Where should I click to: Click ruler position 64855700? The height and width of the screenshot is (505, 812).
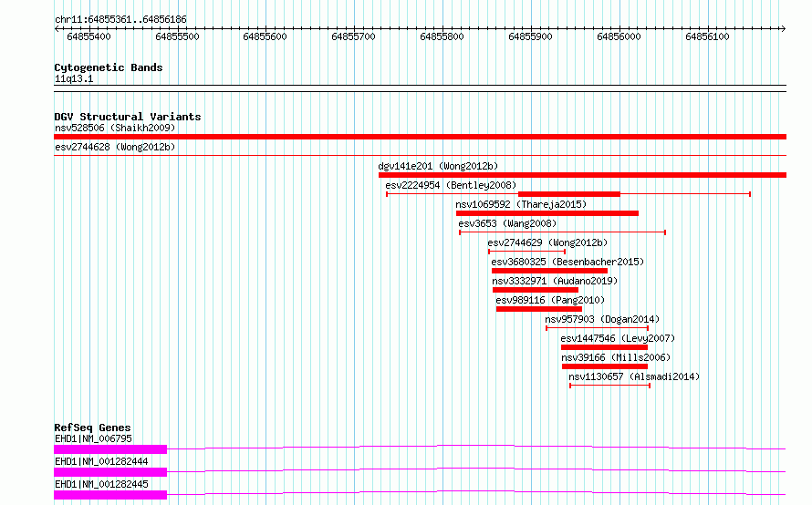click(x=353, y=36)
